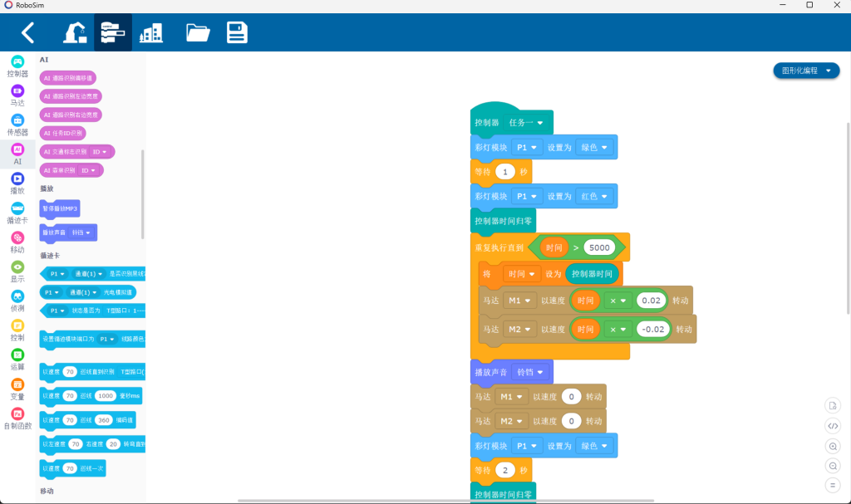
Task: Open the robot building view icon
Action: 75,32
